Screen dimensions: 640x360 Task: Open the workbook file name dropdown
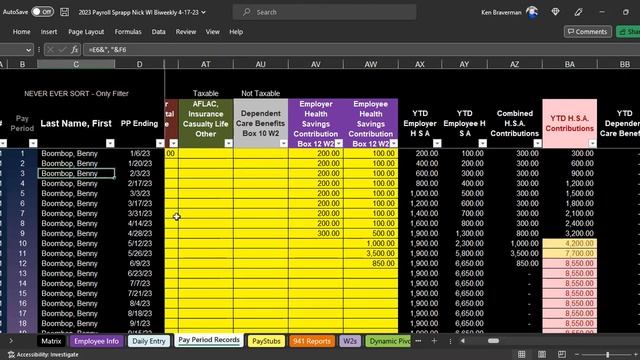203,12
